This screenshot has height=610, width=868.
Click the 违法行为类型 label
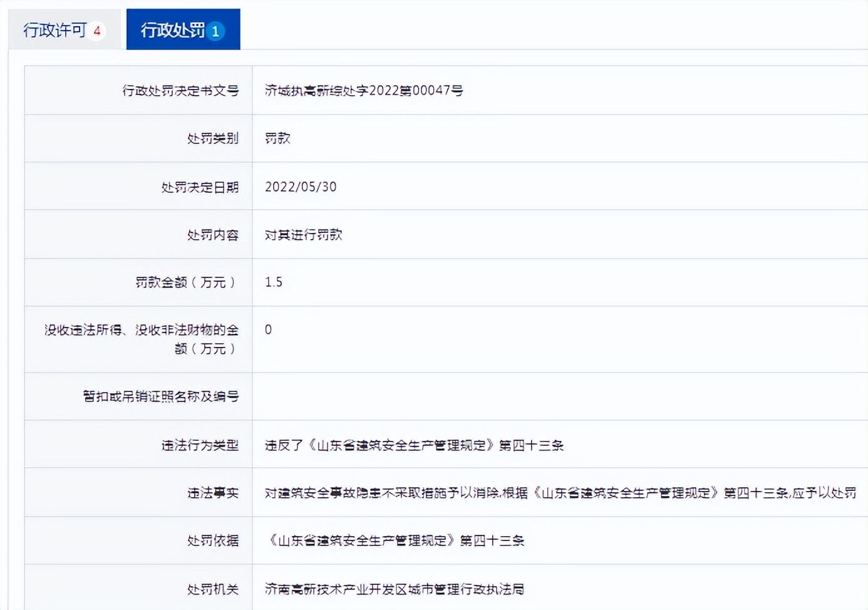tap(200, 445)
